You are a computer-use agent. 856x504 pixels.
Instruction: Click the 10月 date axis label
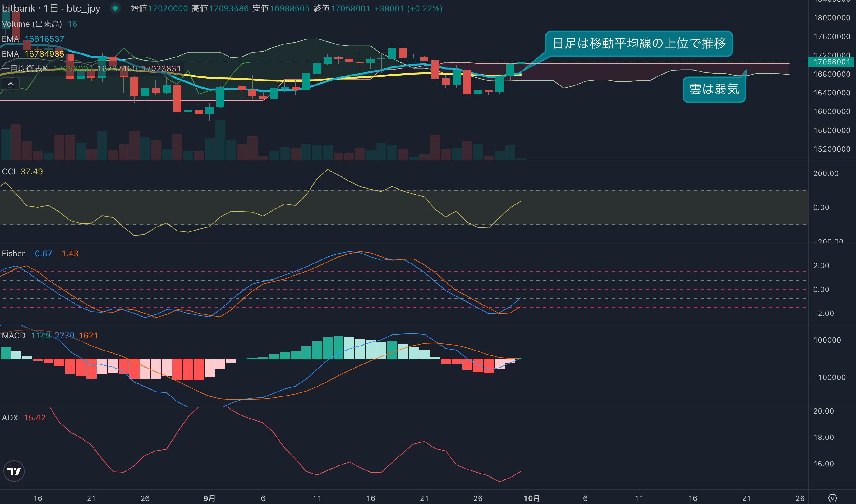pyautogui.click(x=532, y=498)
